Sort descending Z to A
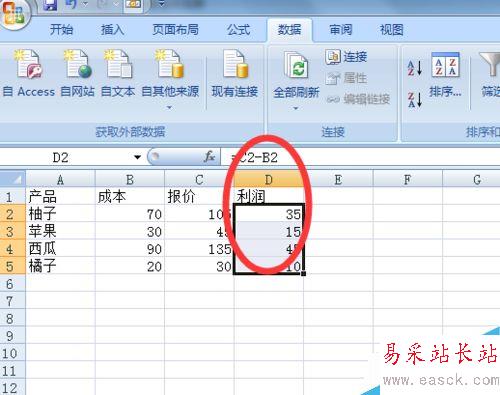 click(415, 99)
